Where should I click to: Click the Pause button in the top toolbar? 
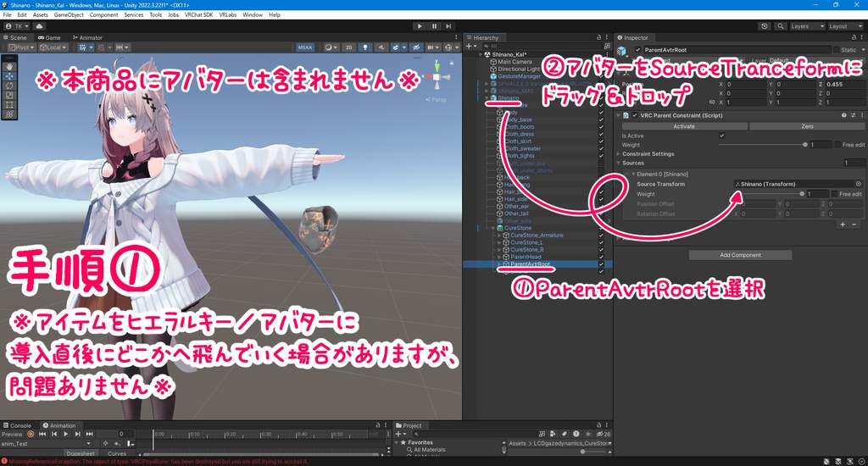click(x=434, y=26)
